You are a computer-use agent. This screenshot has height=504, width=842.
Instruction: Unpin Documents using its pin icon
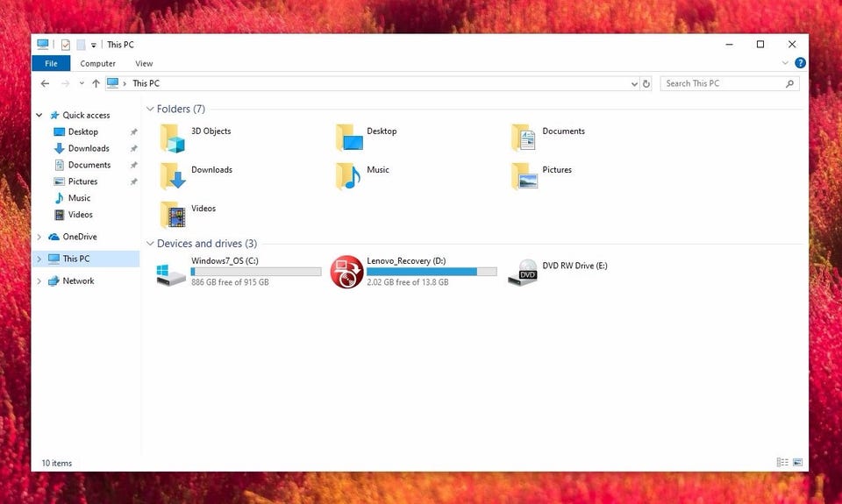pyautogui.click(x=133, y=165)
